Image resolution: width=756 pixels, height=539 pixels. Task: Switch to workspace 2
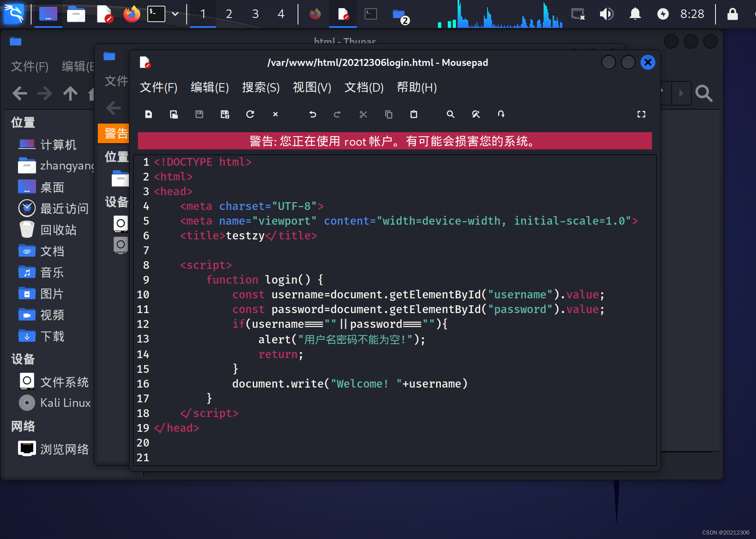(x=229, y=14)
